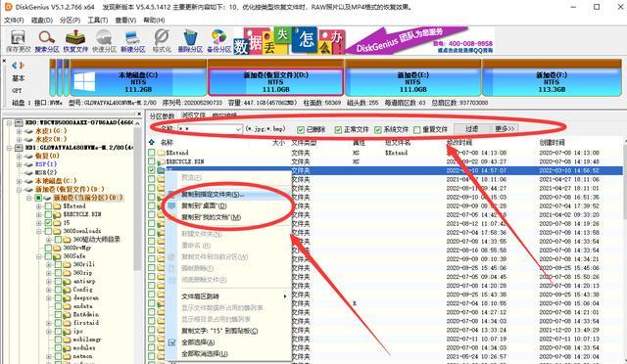Open the 名称 filename filter dropdown

(238, 129)
